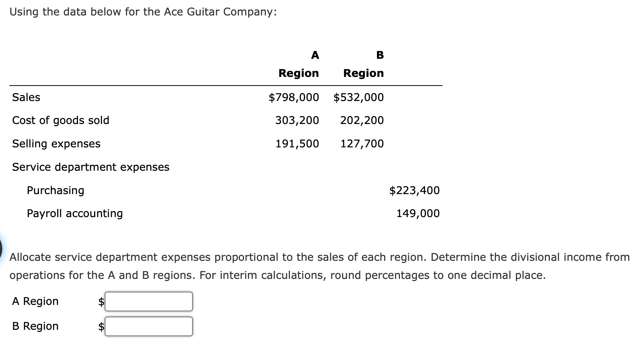Click the Payroll accounting line item
Screen dimensions: 644x346
(75, 213)
